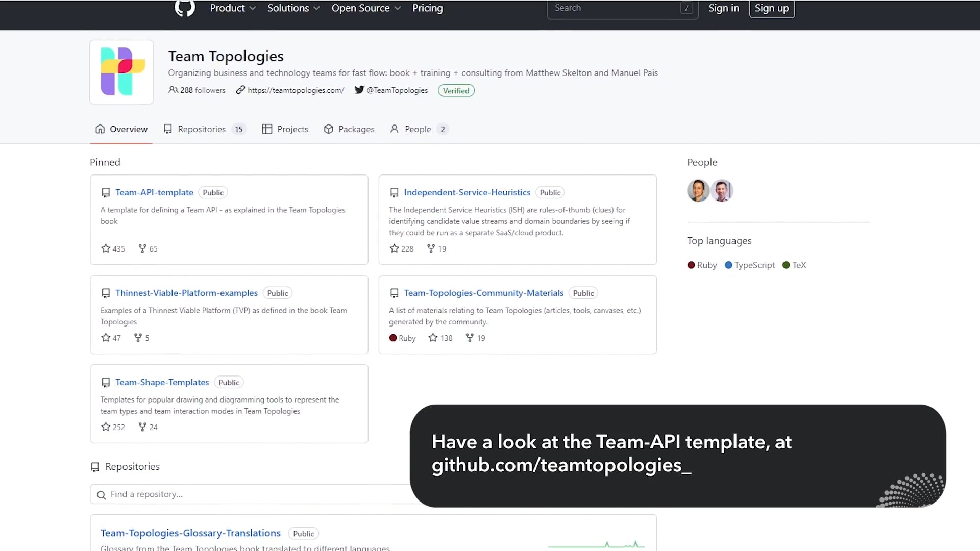The image size is (980, 551).
Task: View 228 stars on Independent-Service-Heuristics
Action: tap(402, 248)
